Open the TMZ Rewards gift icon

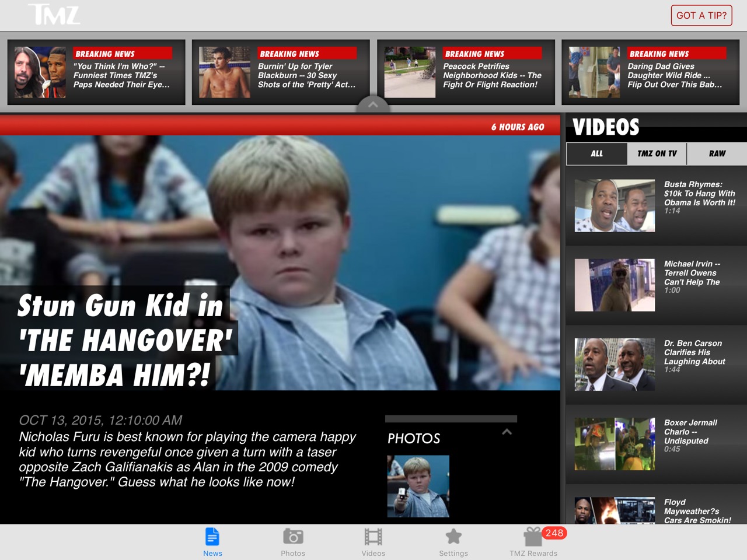click(532, 537)
